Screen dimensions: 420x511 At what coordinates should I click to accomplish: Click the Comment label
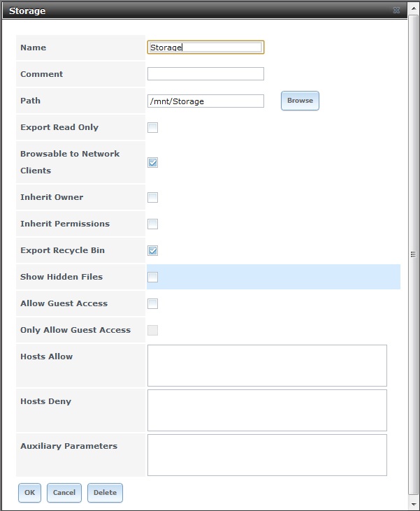point(42,74)
